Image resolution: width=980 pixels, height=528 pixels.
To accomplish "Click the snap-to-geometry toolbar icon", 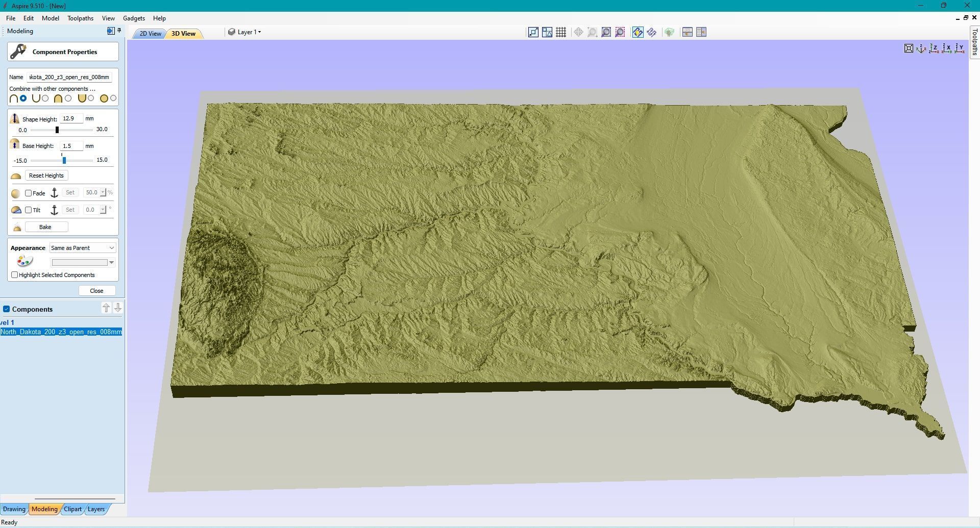I will (533, 32).
